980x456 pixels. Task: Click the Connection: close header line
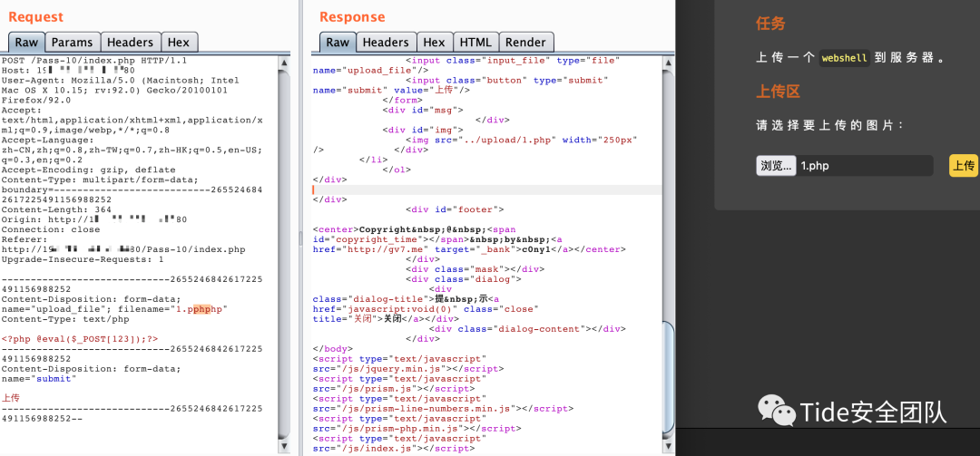(51, 229)
